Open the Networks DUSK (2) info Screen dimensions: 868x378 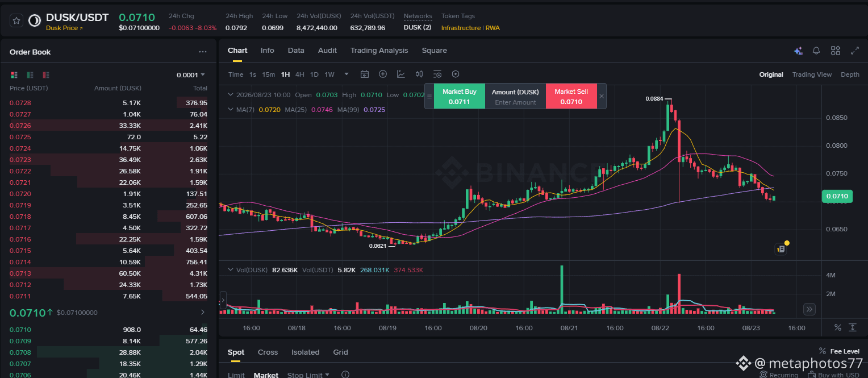click(418, 27)
